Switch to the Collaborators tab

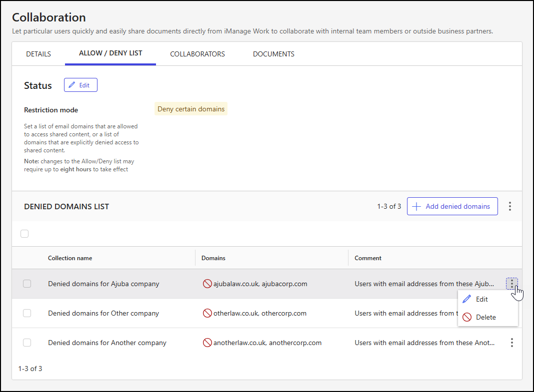pyautogui.click(x=197, y=53)
